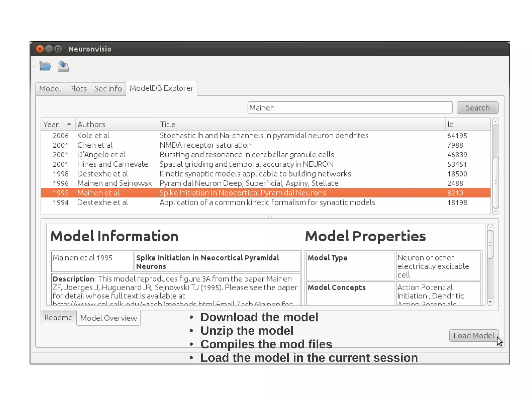Switch to the Model tab

point(50,89)
